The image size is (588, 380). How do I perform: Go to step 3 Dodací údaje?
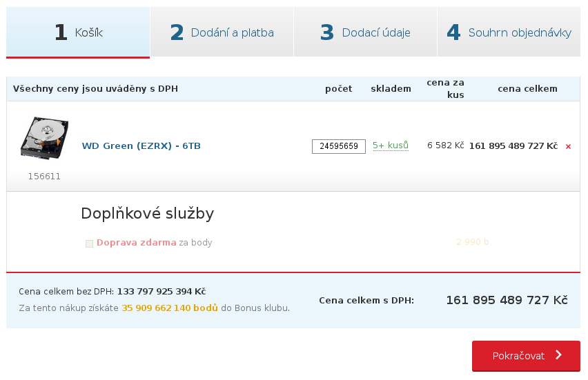[365, 32]
